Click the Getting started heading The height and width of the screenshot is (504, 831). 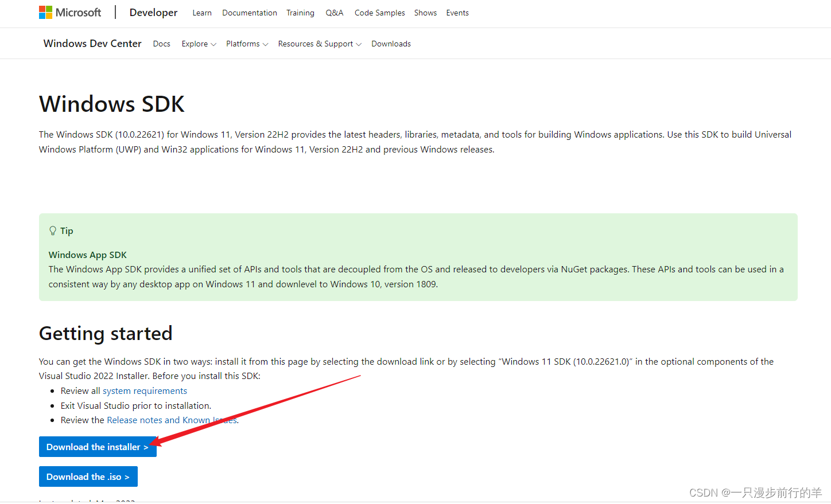click(x=106, y=334)
